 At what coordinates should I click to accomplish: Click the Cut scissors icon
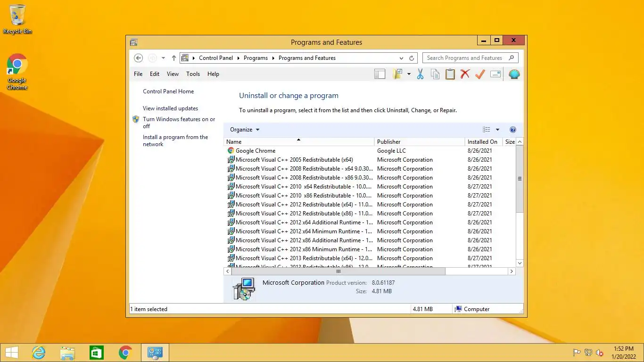pos(420,74)
